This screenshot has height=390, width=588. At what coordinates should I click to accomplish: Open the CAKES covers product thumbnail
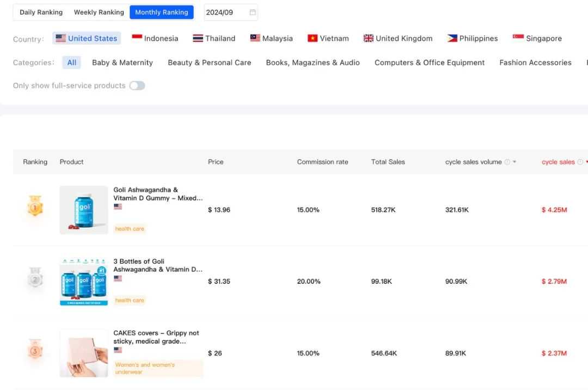click(x=84, y=354)
